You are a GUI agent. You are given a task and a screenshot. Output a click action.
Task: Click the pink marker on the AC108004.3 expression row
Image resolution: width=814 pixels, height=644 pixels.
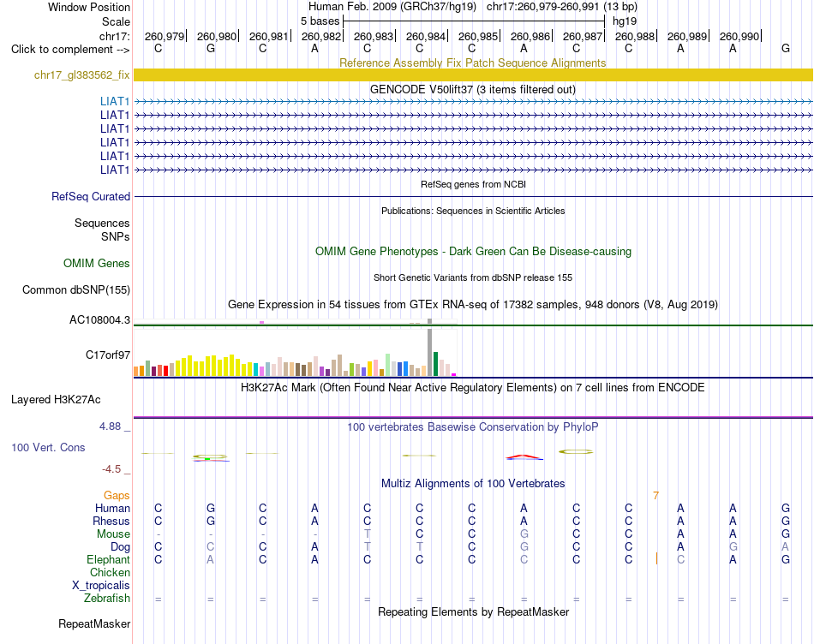point(261,322)
